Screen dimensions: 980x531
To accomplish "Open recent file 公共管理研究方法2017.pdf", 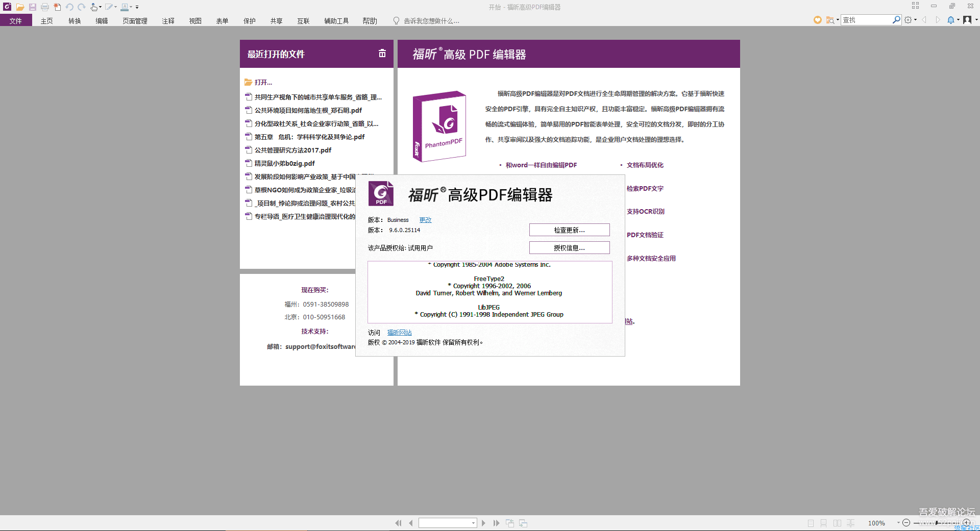I will 292,150.
